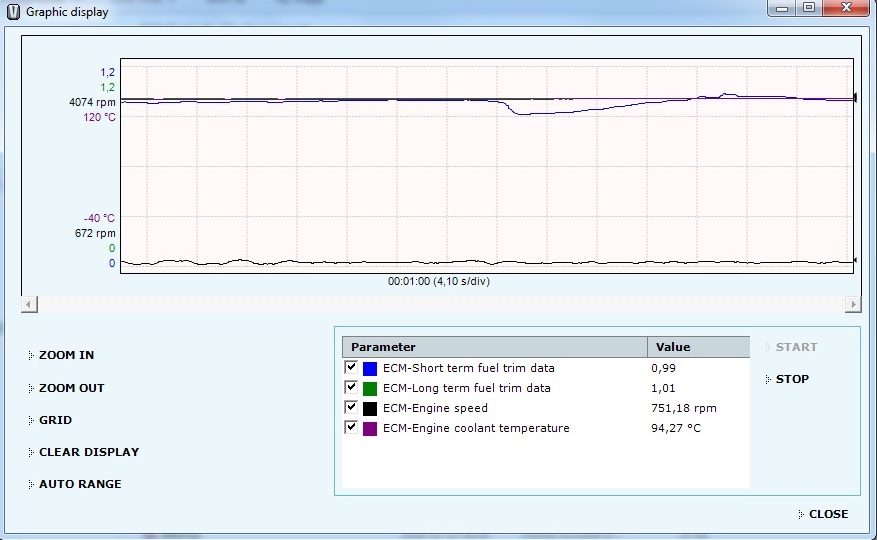Image resolution: width=877 pixels, height=540 pixels.
Task: Hide the Engine coolant temperature trace checkbox
Action: (351, 428)
